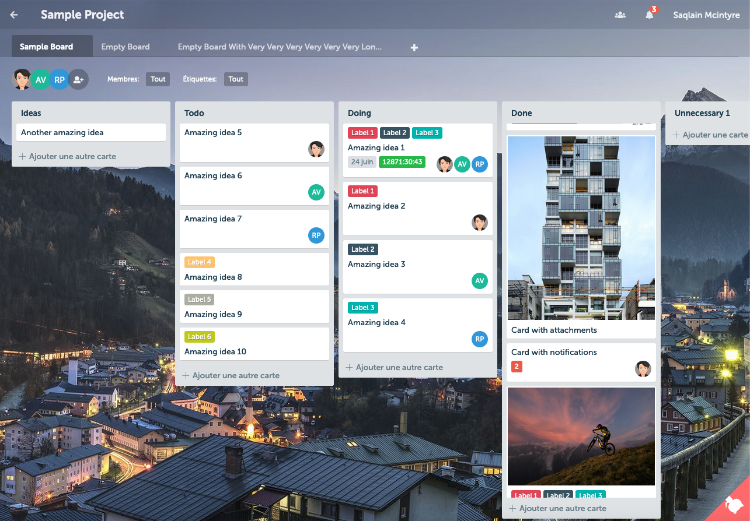
Task: Click the Unnecessary 1 list header
Action: point(702,113)
